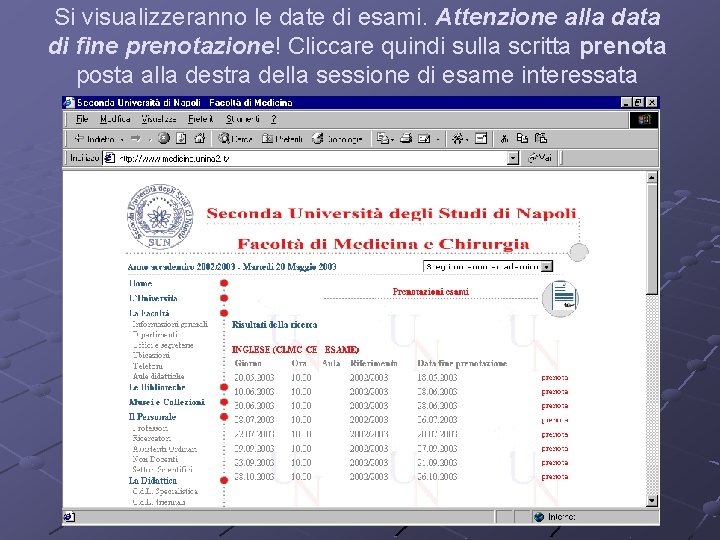This screenshot has height=540, width=720.
Task: Open the mail icon dropdown arrow
Action: pyautogui.click(x=393, y=139)
